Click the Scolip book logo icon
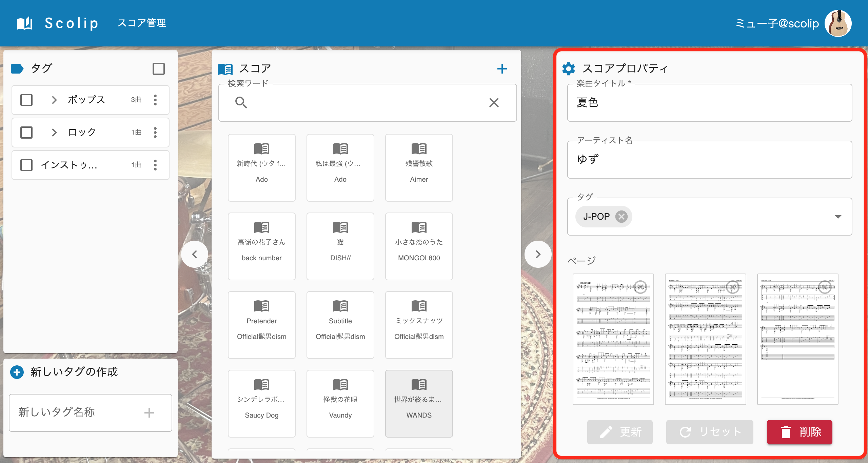Viewport: 868px width, 463px height. click(24, 23)
